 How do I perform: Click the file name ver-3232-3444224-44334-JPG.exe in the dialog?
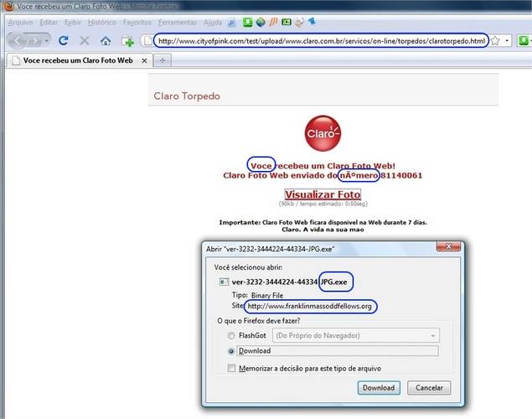coord(289,282)
